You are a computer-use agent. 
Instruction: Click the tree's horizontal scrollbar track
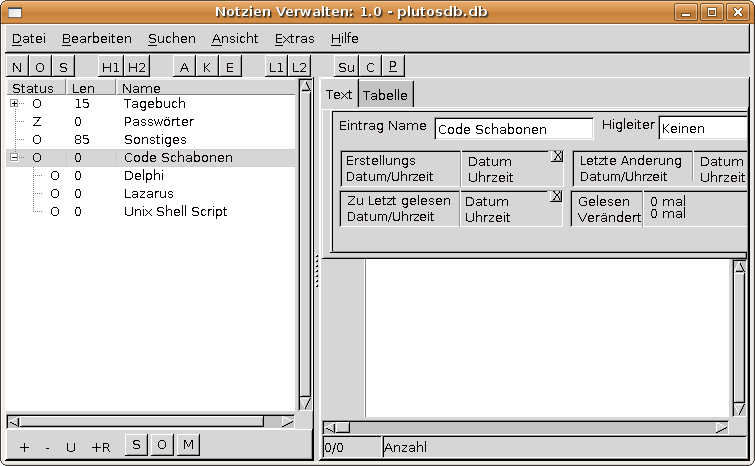[150, 421]
